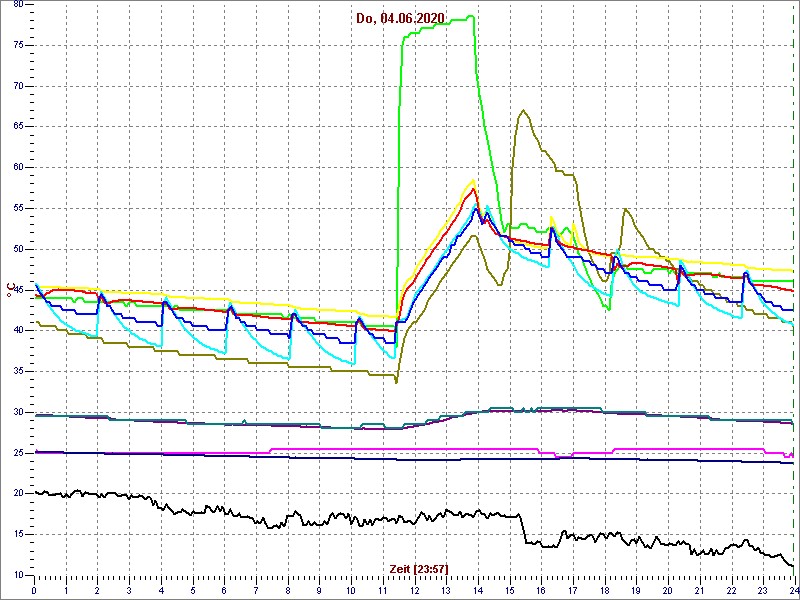Click the °C unit label on the y-axis
800x600 pixels.
pos(11,290)
